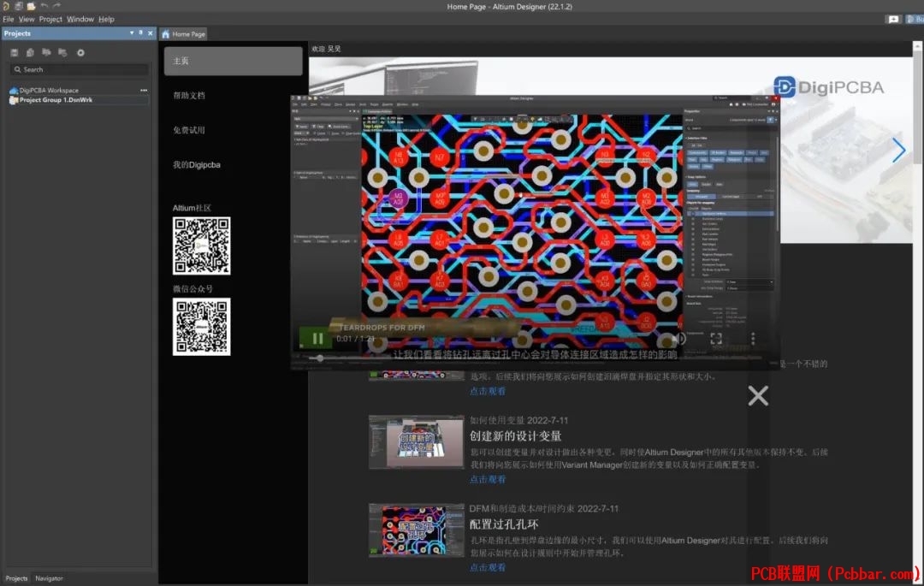Click the Altium社区 QR code image
This screenshot has height=586, width=924.
[202, 246]
